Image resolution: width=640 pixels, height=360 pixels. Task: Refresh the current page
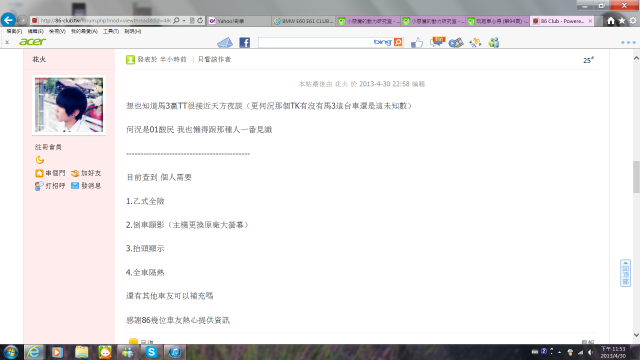(x=200, y=20)
